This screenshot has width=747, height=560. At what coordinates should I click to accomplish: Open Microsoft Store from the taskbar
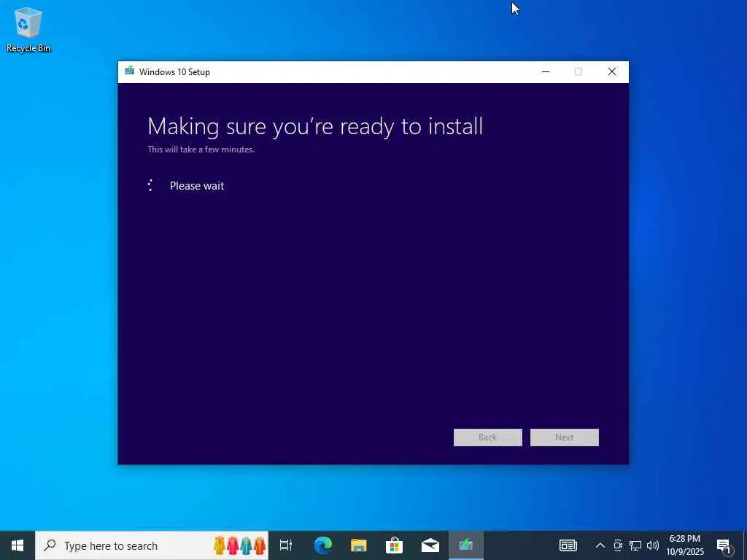(x=394, y=545)
